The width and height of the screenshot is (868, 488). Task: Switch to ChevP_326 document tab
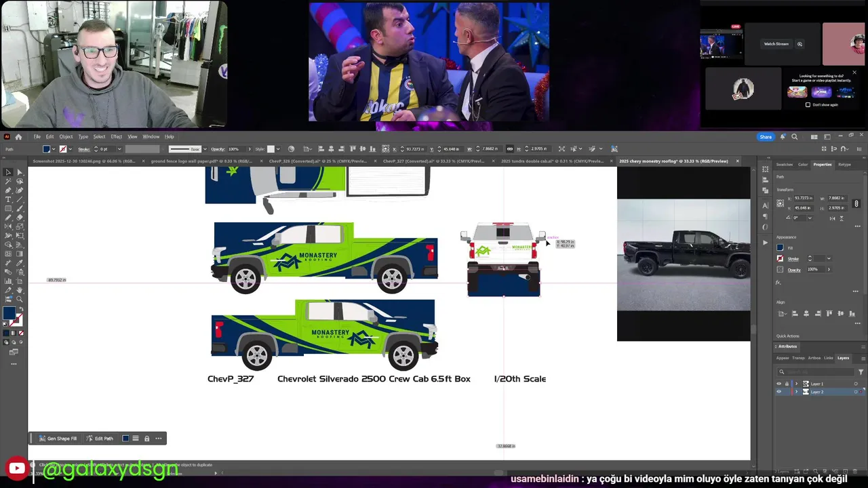[318, 161]
